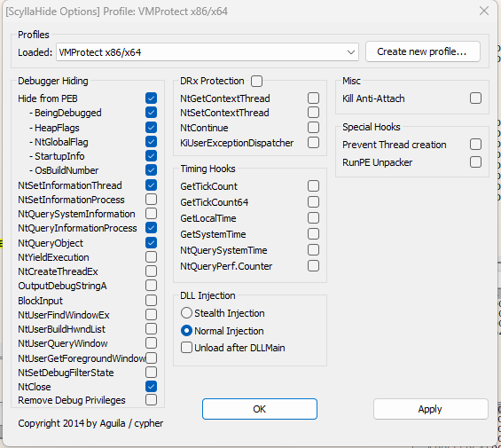
Task: Toggle StartupInfo checkbox
Action: pyautogui.click(x=151, y=156)
